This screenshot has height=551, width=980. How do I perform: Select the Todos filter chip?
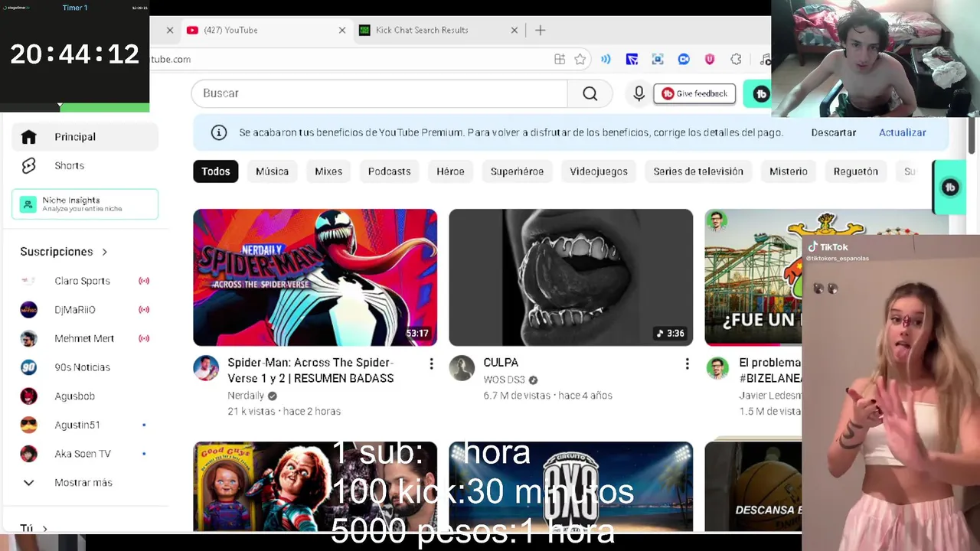pos(215,171)
